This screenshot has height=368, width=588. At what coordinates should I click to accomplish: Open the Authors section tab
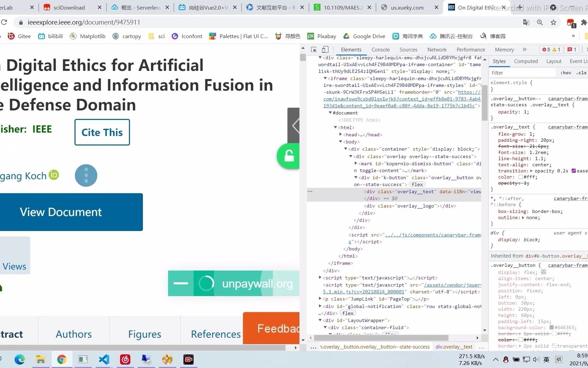click(73, 334)
